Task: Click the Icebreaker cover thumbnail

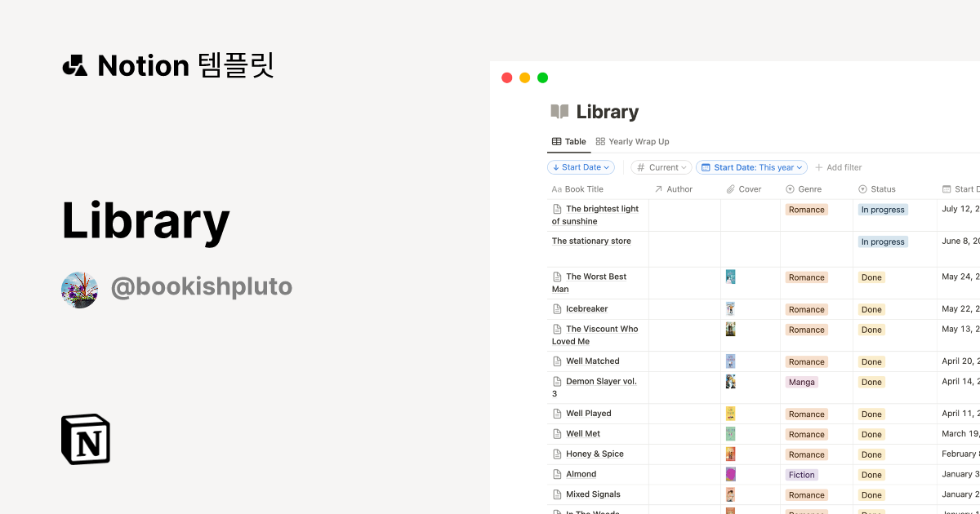Action: coord(730,308)
